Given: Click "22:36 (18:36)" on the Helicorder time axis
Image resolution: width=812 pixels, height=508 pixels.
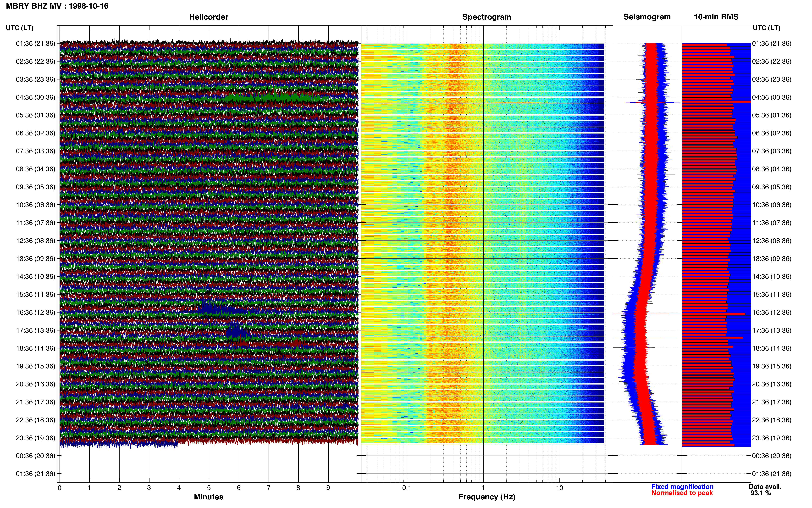Looking at the screenshot, I should [x=35, y=420].
